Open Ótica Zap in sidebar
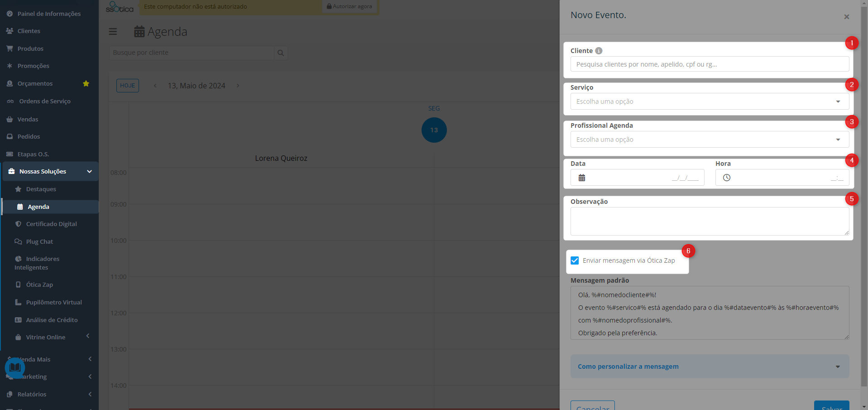This screenshot has width=868, height=410. coord(39,285)
